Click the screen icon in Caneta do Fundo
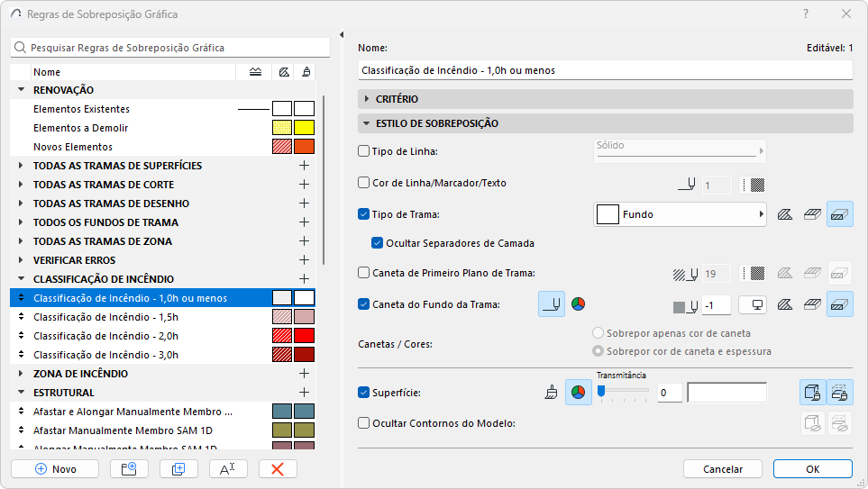This screenshot has height=489, width=868. click(x=753, y=304)
